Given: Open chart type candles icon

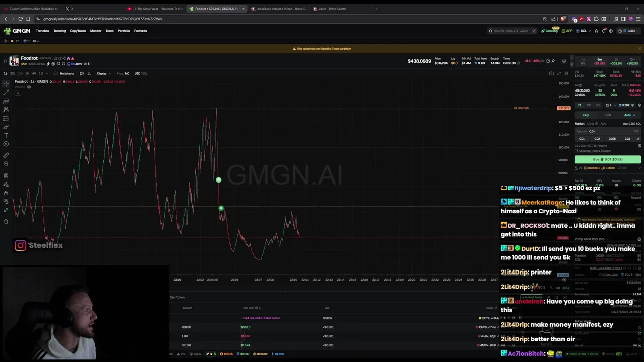Looking at the screenshot, I should (x=82, y=74).
